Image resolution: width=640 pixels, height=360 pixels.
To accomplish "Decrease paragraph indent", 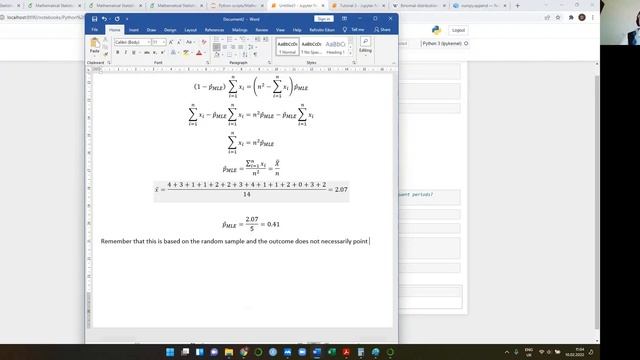I will coord(258,39).
